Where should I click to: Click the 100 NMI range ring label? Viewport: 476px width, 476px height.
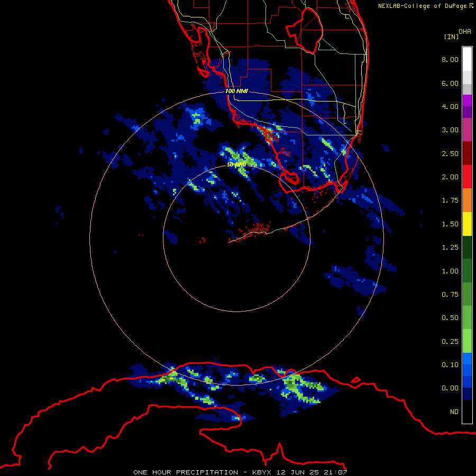tap(236, 91)
